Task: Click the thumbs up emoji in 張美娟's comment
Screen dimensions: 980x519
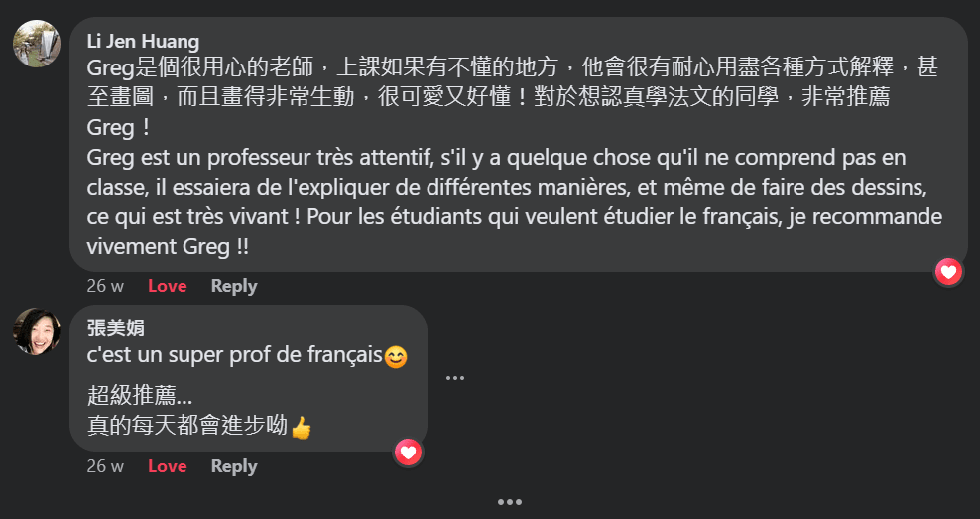Action: (x=302, y=429)
